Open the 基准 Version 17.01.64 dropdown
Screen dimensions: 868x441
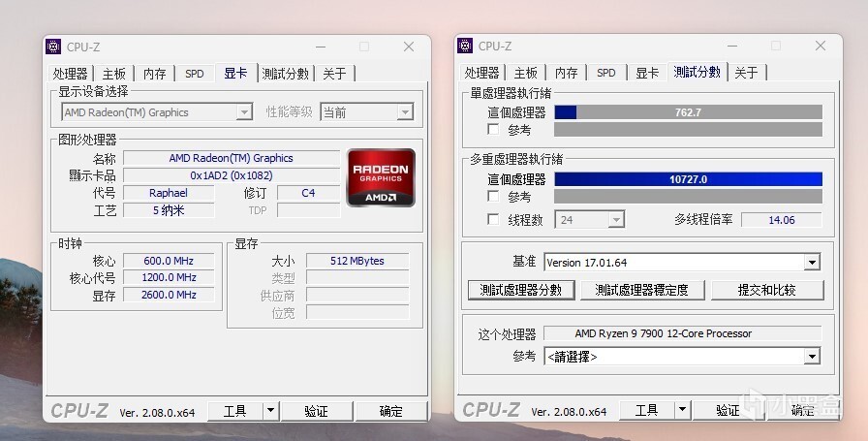[x=812, y=262]
